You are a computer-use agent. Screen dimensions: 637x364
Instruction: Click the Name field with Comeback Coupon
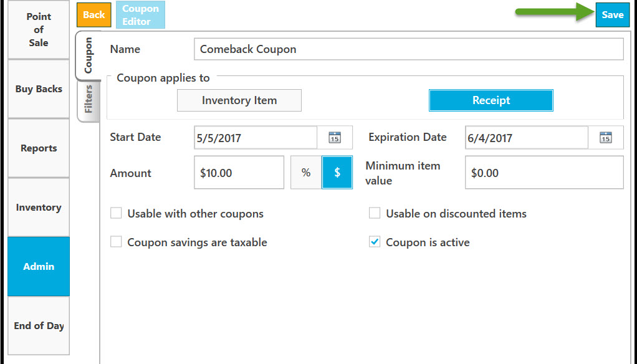[x=409, y=49]
